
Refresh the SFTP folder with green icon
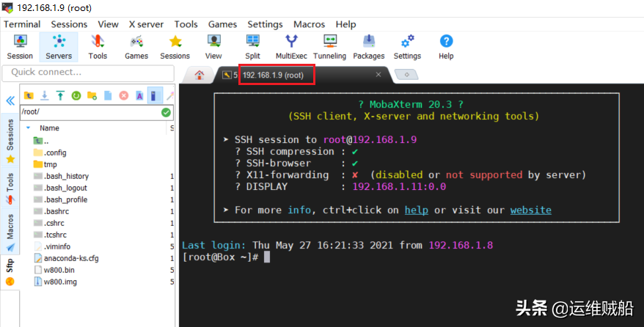[76, 95]
